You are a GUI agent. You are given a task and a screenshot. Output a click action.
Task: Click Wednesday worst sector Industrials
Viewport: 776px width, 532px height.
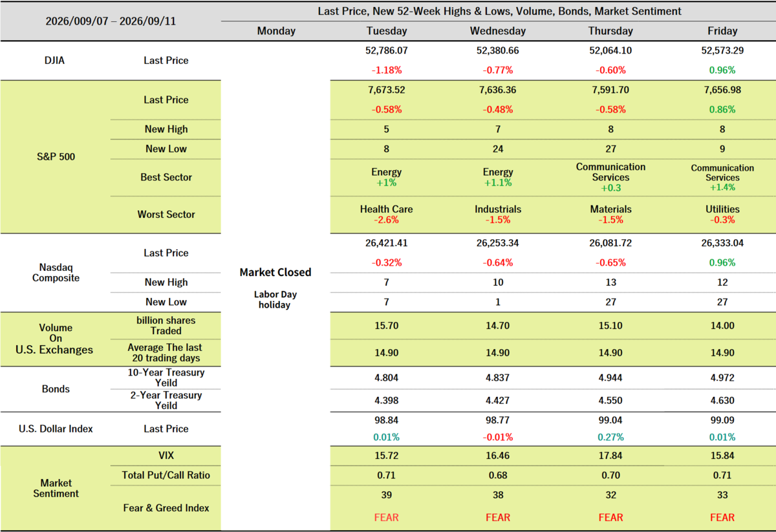tap(498, 209)
